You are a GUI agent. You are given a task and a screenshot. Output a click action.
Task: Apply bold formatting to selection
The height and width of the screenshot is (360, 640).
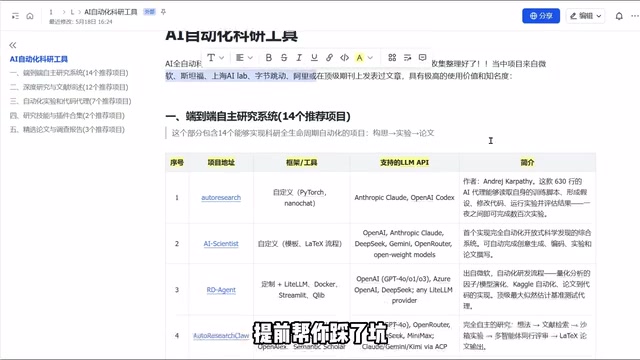tap(269, 58)
